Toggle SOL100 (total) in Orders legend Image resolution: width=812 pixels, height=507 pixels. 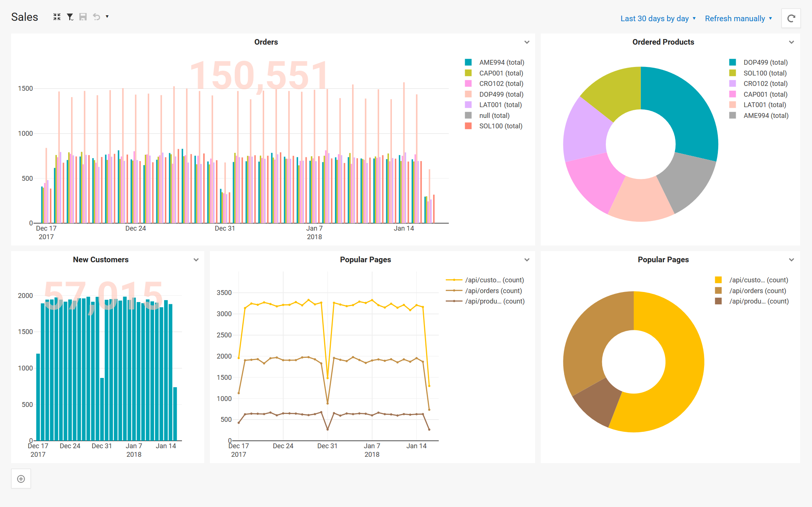tap(493, 126)
